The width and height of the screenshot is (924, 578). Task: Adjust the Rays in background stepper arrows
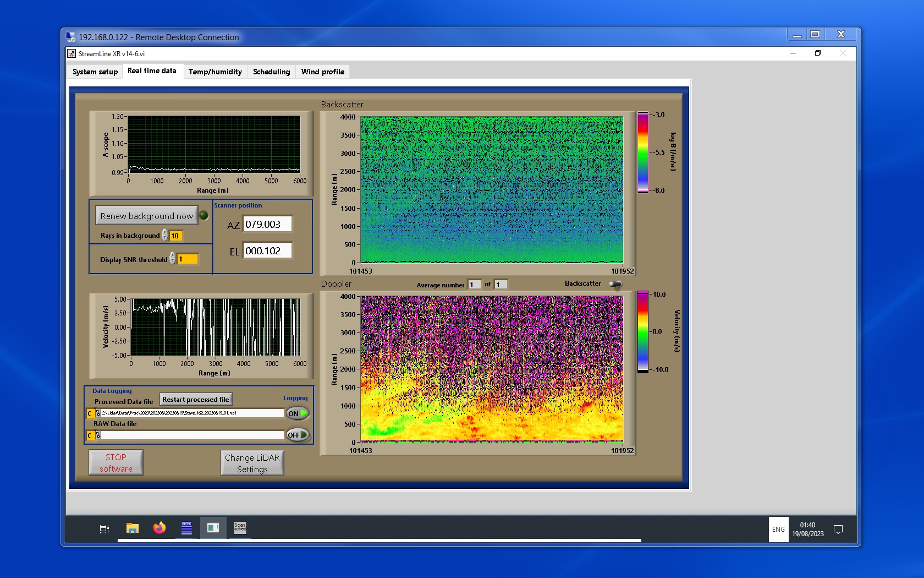point(165,236)
